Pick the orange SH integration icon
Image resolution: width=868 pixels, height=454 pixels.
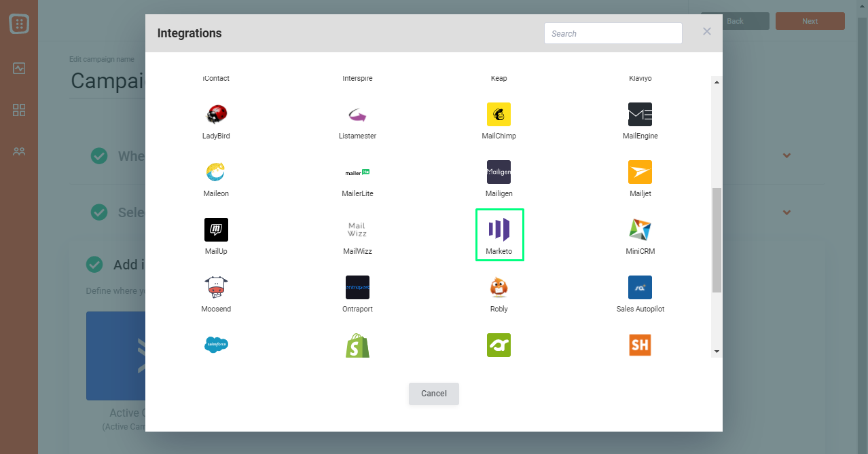click(x=640, y=345)
